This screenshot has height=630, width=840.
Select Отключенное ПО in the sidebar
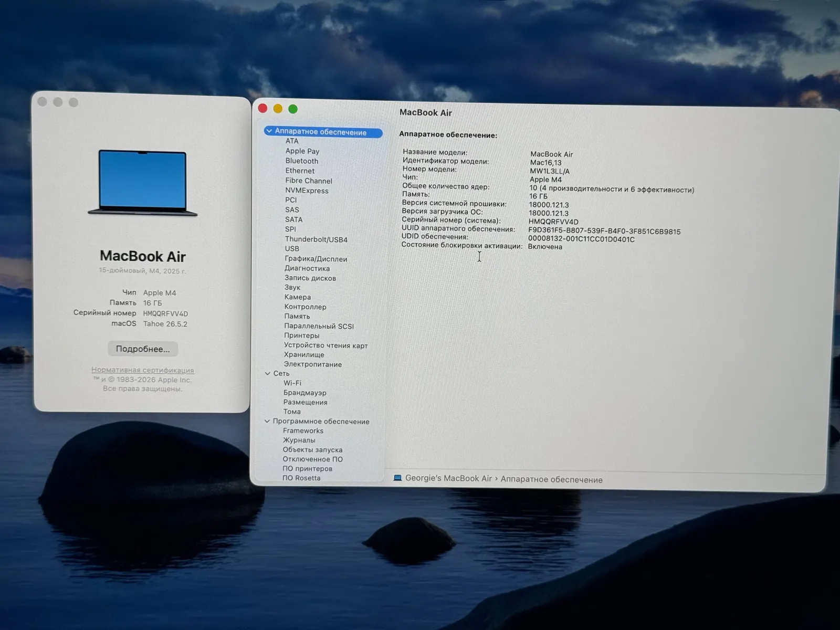[x=312, y=459]
